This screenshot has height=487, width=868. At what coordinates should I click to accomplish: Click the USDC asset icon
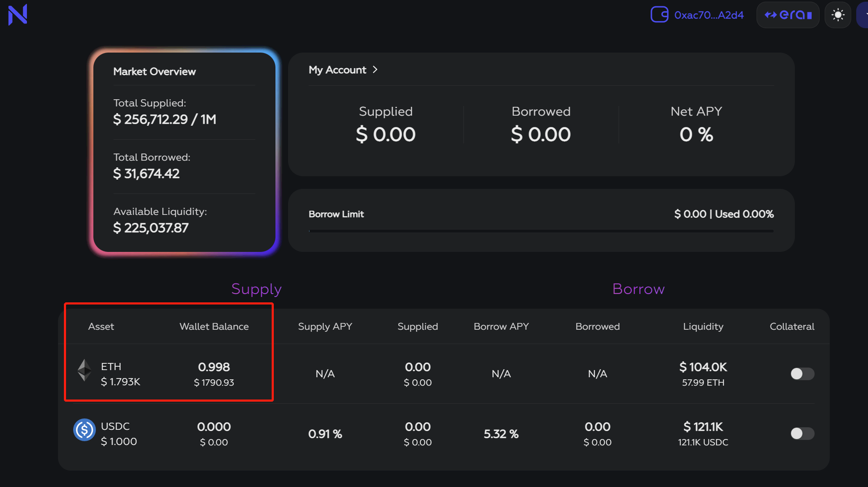85,429
